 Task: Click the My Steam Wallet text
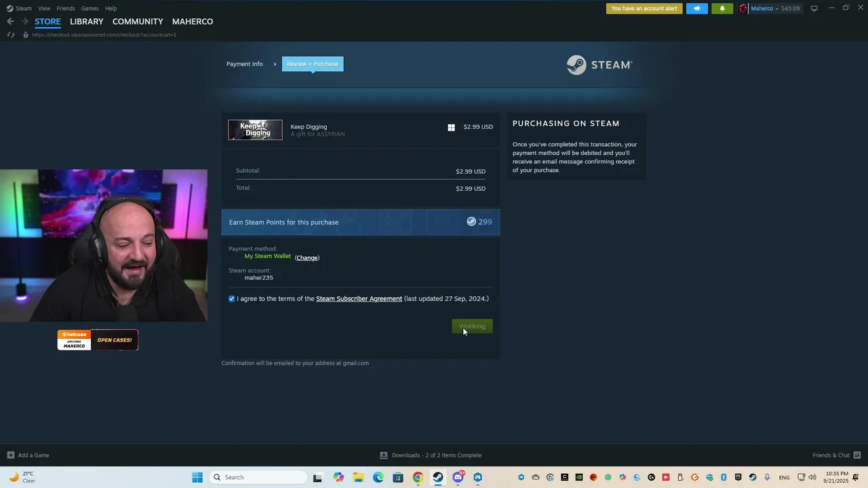pos(268,256)
